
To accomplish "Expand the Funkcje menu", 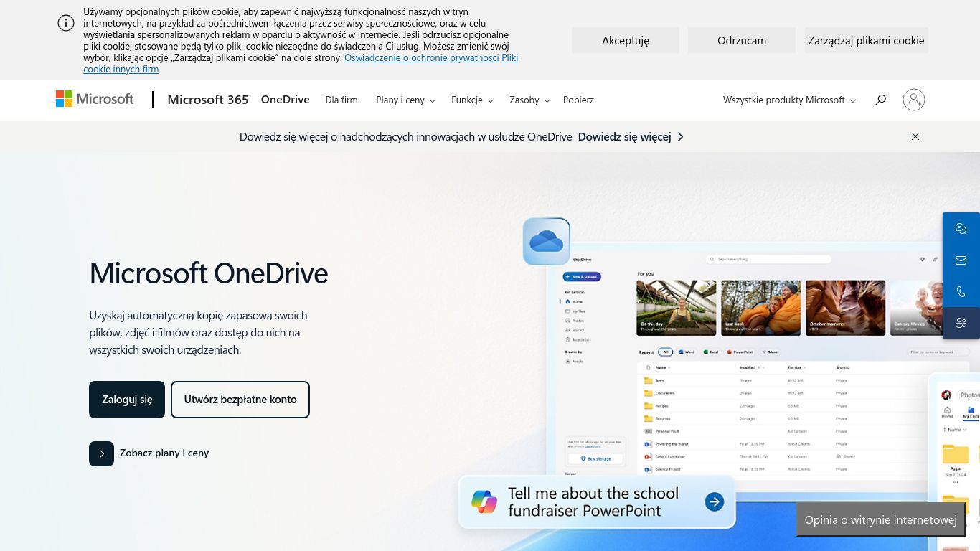I will click(472, 100).
